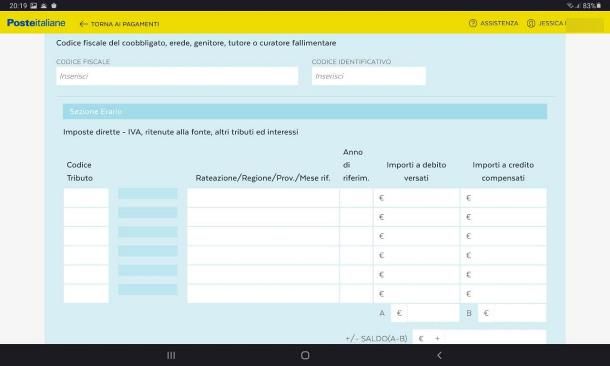Click Importi a credito field, fourth row
Screen dimensions: 610x366
coord(503,255)
